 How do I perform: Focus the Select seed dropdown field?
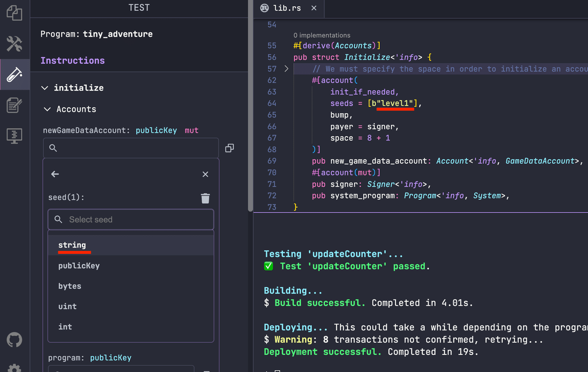131,220
